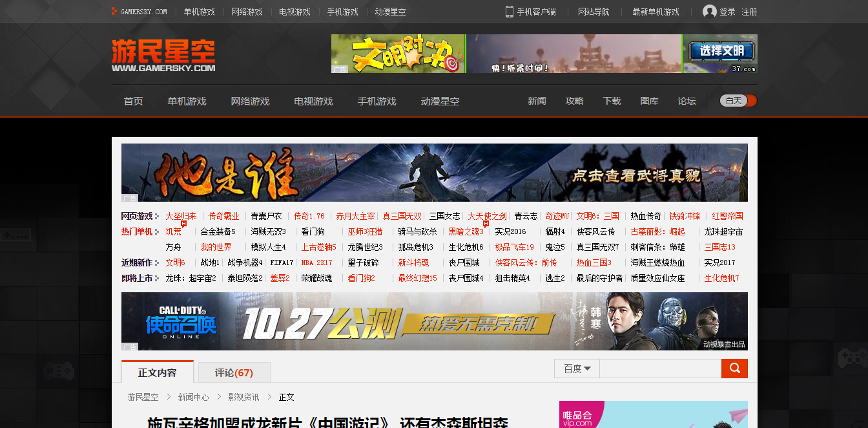This screenshot has width=868, height=428.
Task: Go to the 新闻 section
Action: [537, 101]
